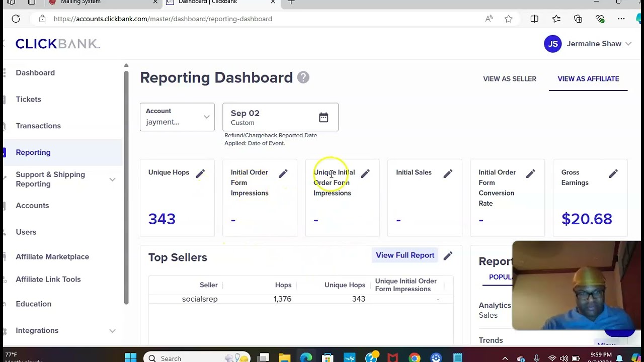Edit the Gross Earnings widget
Image resolution: width=644 pixels, height=362 pixels.
tap(613, 173)
